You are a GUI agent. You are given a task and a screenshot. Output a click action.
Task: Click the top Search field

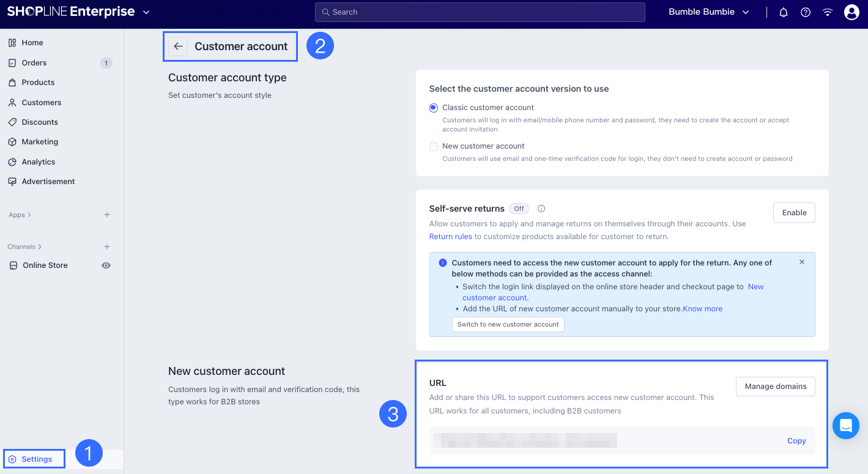[480, 12]
